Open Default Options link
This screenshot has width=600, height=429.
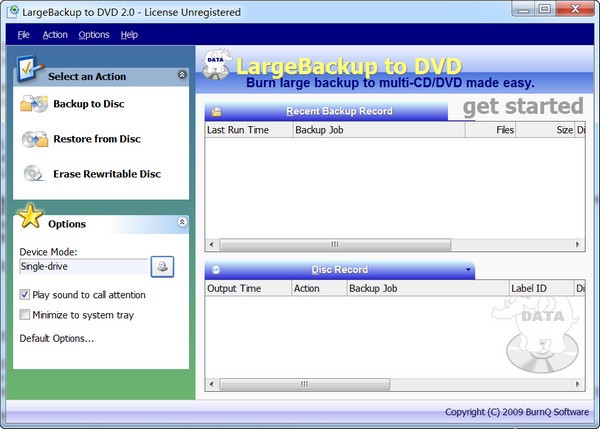[57, 338]
